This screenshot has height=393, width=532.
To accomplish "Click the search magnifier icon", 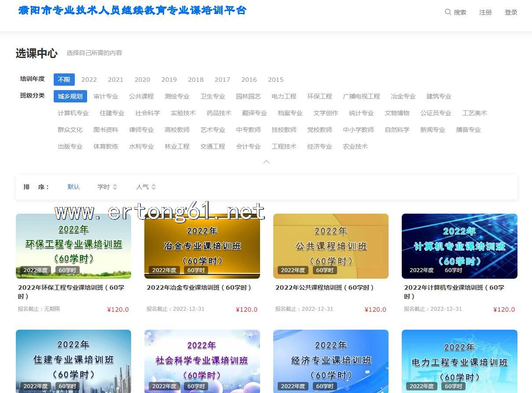I will coord(448,12).
